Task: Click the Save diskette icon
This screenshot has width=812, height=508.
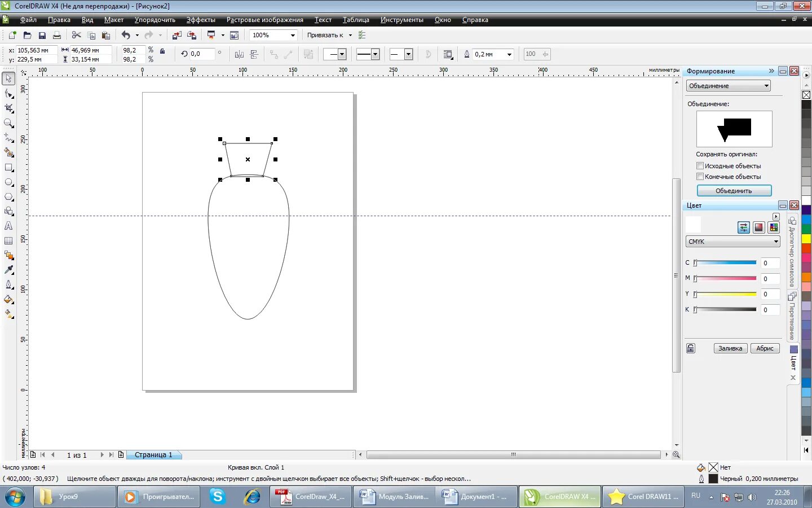Action: 42,35
